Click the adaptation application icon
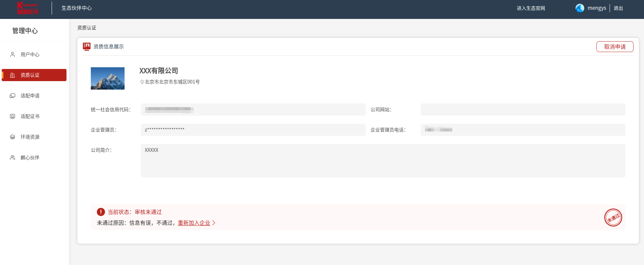644x265 pixels. coord(12,96)
